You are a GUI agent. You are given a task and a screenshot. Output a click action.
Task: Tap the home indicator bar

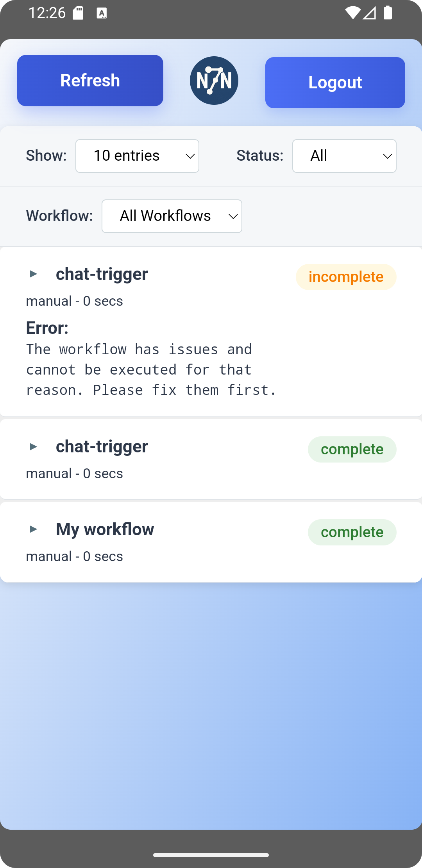coord(211,855)
